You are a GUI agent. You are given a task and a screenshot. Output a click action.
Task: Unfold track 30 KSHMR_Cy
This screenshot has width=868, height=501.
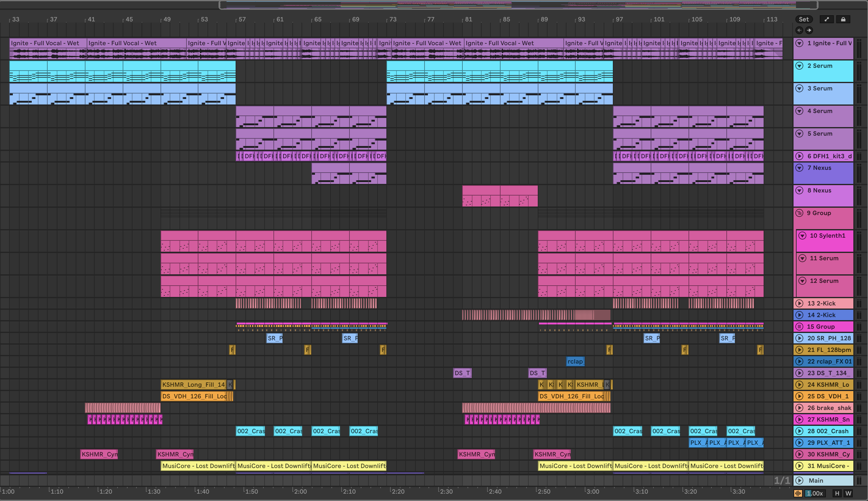[800, 454]
